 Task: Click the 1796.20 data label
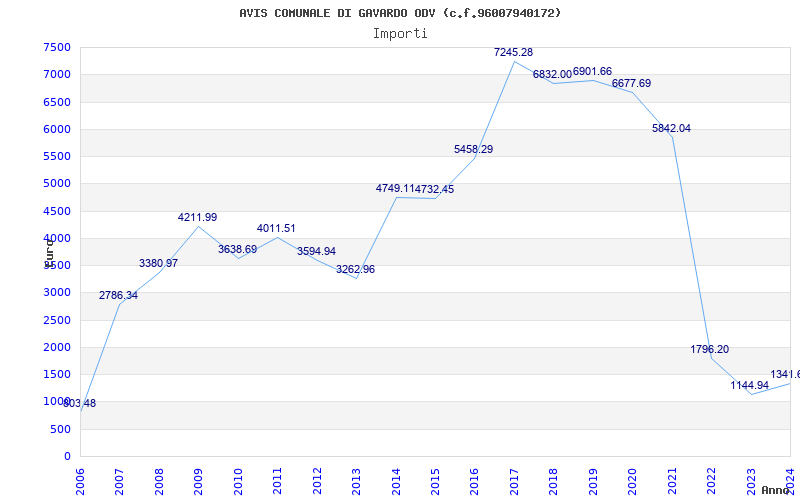click(710, 349)
